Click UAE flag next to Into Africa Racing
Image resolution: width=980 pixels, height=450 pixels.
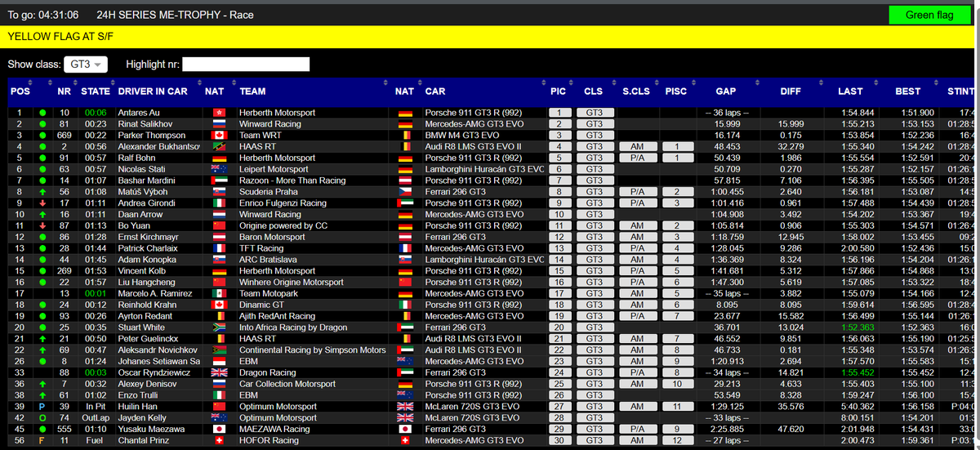[405, 327]
